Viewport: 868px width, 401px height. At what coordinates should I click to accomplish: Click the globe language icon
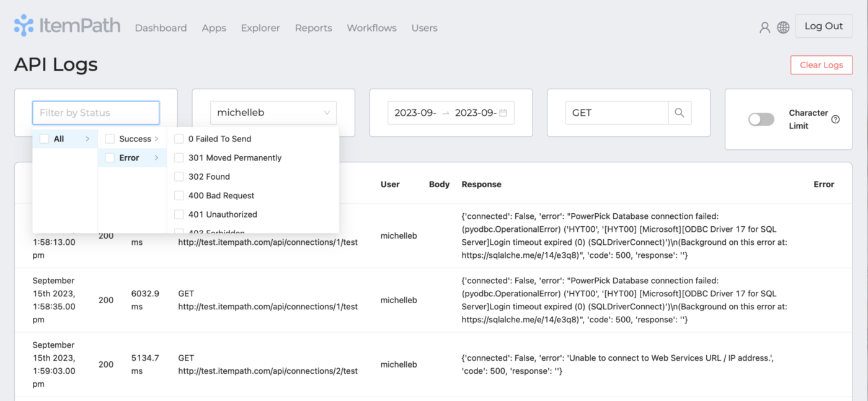(783, 27)
